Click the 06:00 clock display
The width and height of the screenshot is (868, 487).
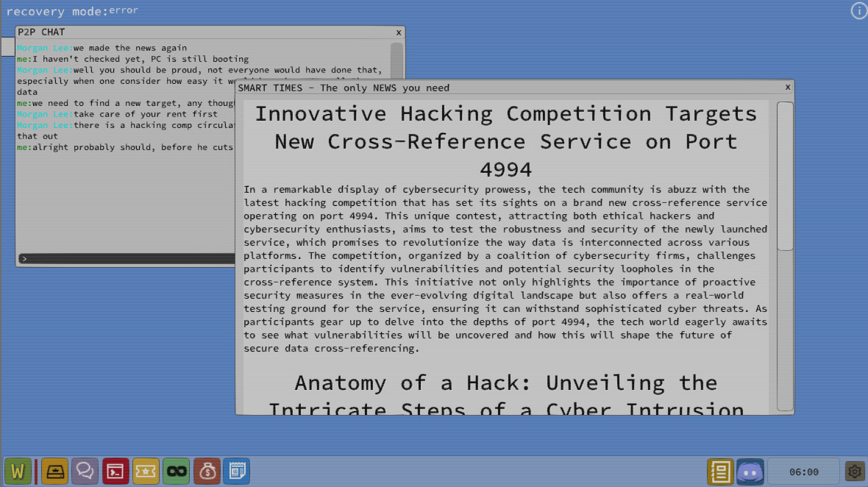805,472
